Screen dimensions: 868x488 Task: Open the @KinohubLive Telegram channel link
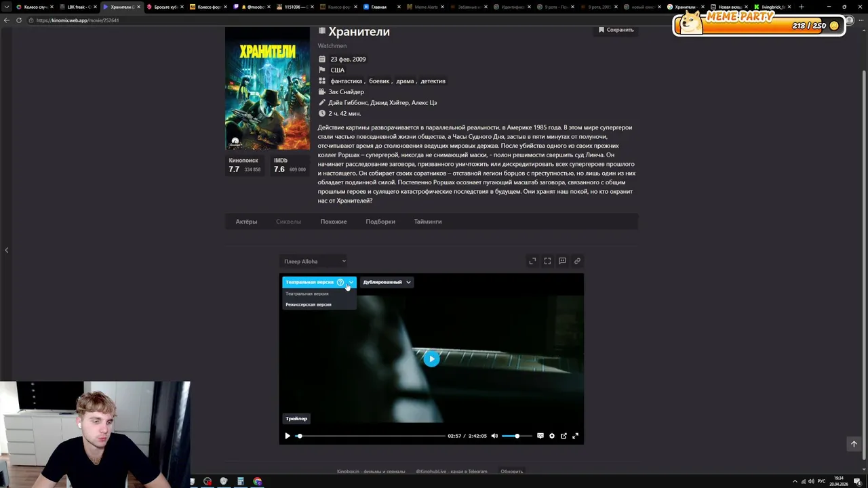pos(452,471)
